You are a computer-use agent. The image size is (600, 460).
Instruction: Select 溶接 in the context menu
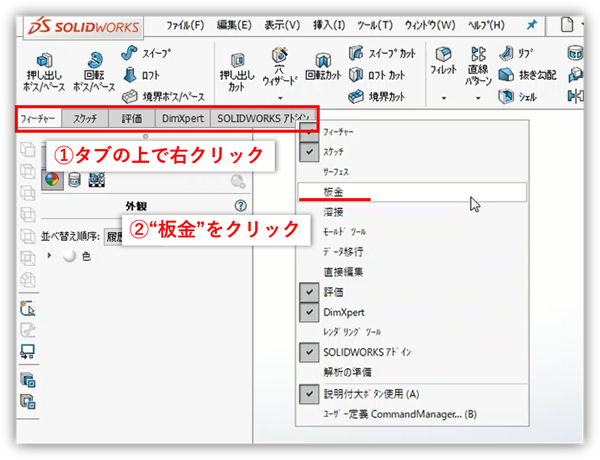[412, 212]
